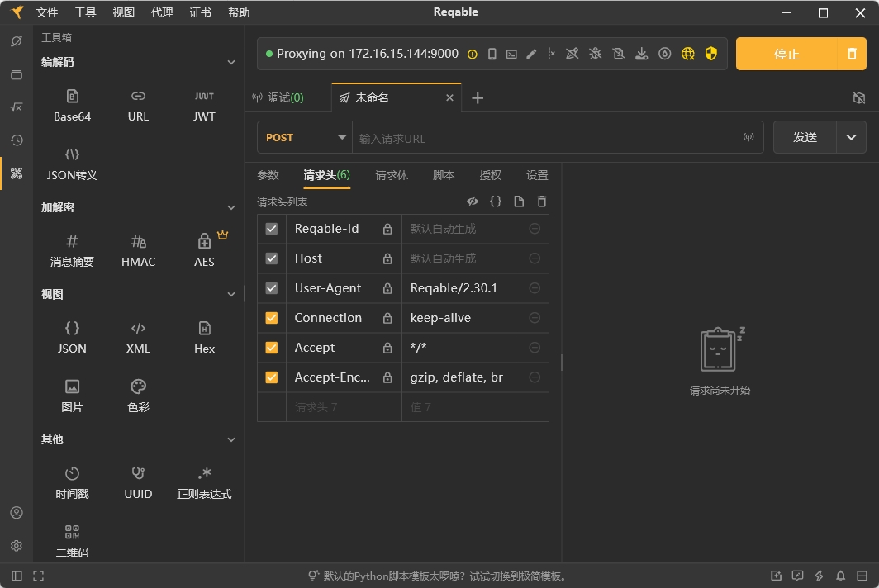879x588 pixels.
Task: Switch to the 请求体 tab
Action: pos(392,175)
